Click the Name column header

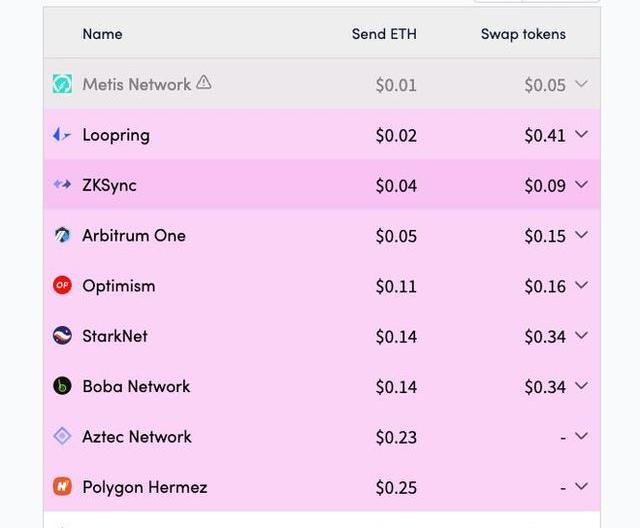[102, 34]
